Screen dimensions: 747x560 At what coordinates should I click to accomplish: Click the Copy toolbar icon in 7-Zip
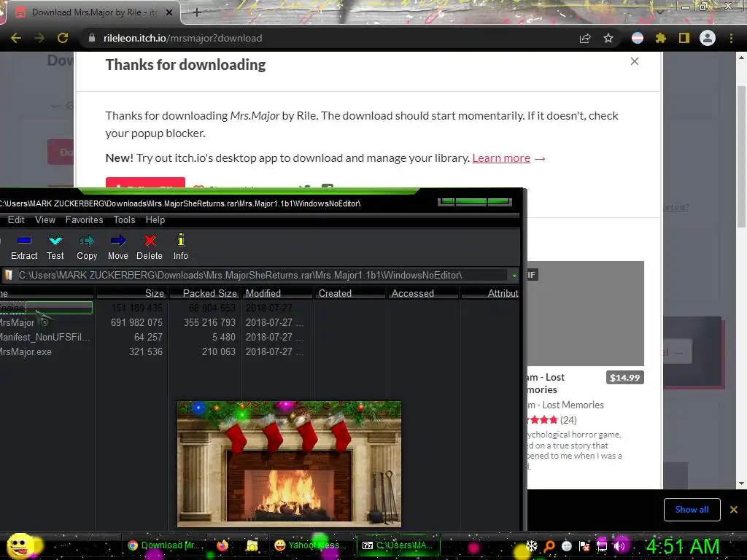click(87, 241)
